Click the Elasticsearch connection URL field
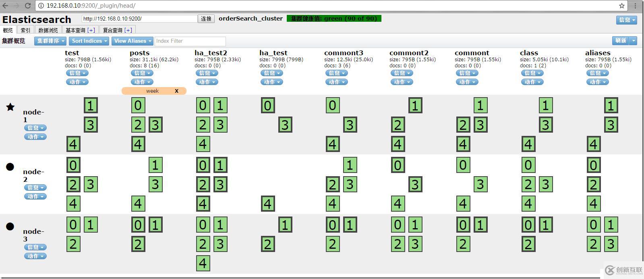644x279 pixels. point(139,19)
